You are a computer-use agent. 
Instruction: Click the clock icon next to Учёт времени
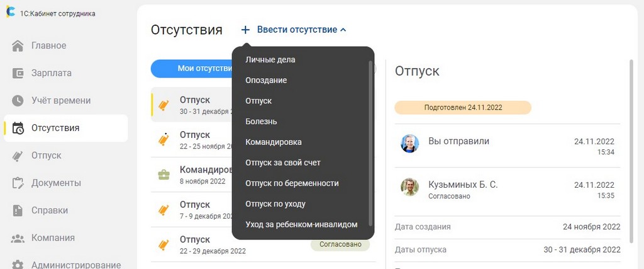tap(18, 101)
